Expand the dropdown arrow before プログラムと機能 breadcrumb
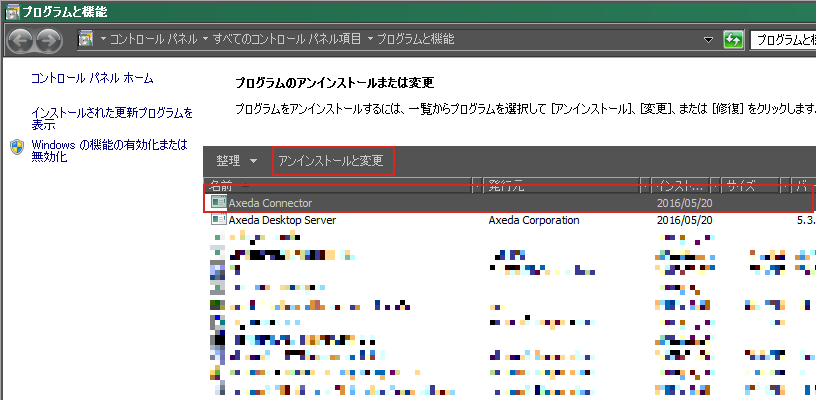Screen dimensions: 816x400 (370, 39)
